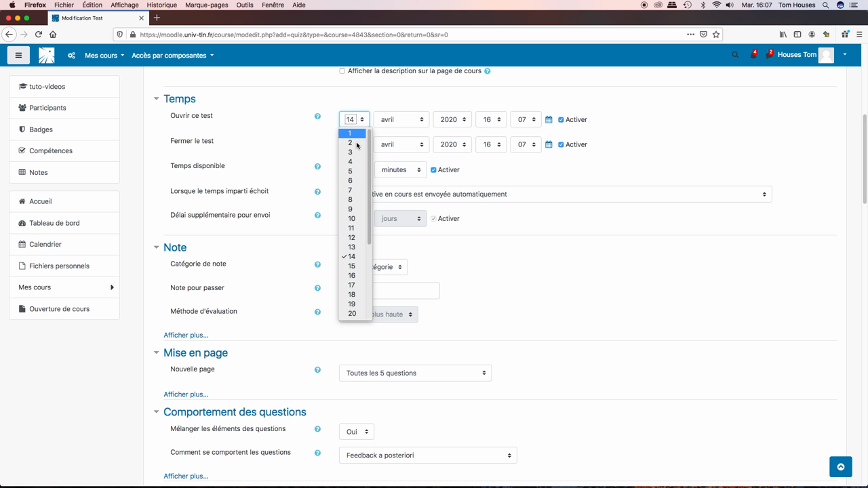
Task: Open the Mes cours navigation menu
Action: (x=104, y=56)
